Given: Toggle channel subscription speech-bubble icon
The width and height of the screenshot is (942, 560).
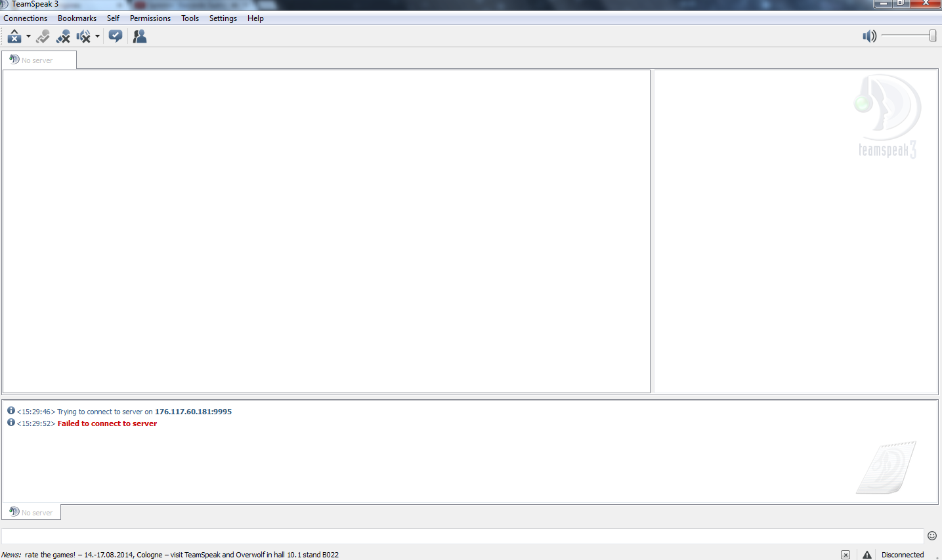Looking at the screenshot, I should tap(116, 37).
